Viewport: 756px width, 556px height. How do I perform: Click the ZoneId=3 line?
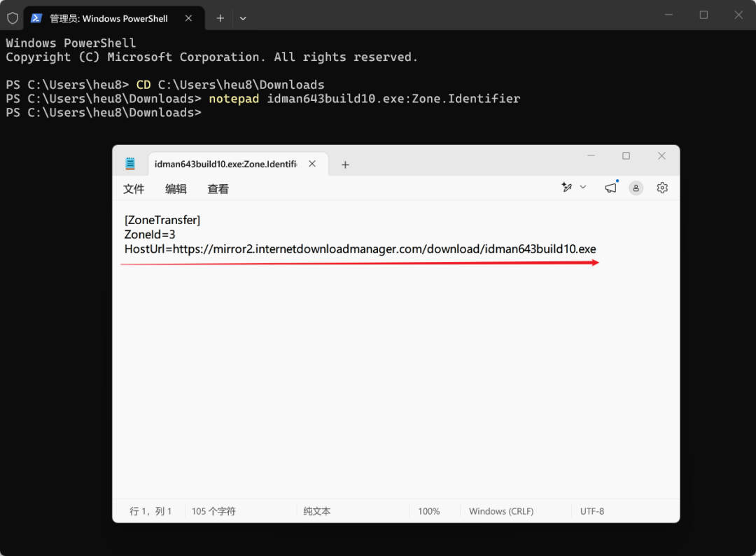point(150,235)
